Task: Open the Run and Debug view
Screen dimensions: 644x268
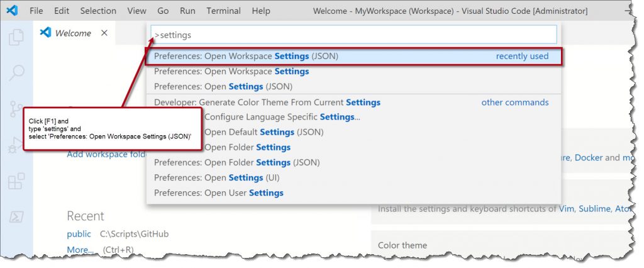Action: tap(16, 145)
